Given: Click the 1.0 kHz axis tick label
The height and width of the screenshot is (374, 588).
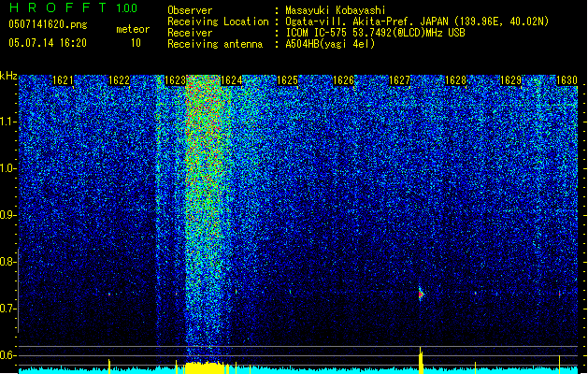Looking at the screenshot, I should click(x=7, y=168).
